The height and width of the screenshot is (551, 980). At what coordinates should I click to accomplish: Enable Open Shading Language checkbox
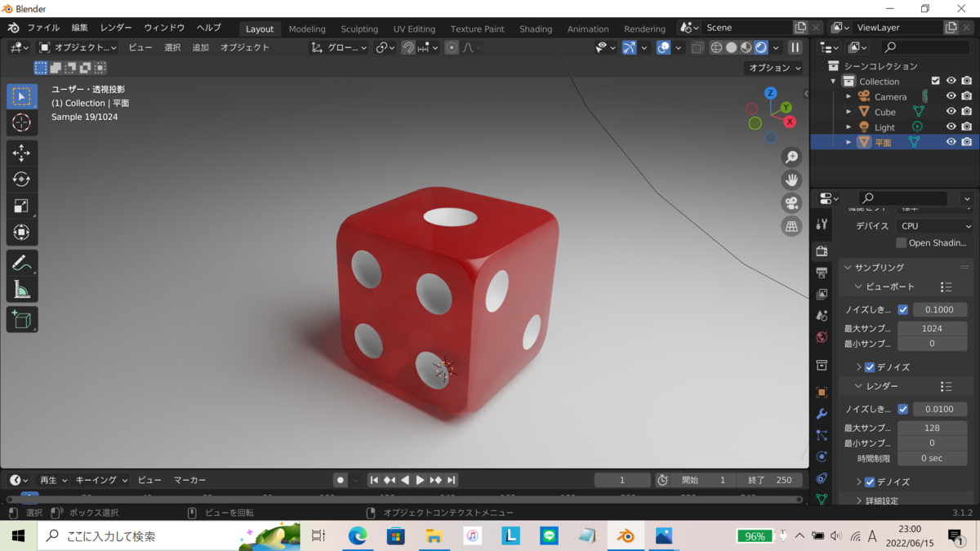click(902, 242)
